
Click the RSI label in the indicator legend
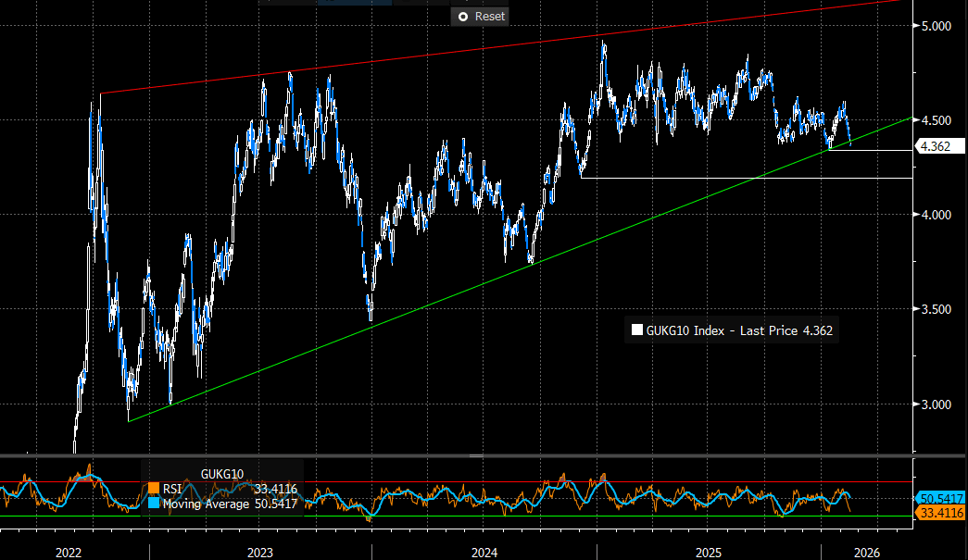pyautogui.click(x=173, y=489)
